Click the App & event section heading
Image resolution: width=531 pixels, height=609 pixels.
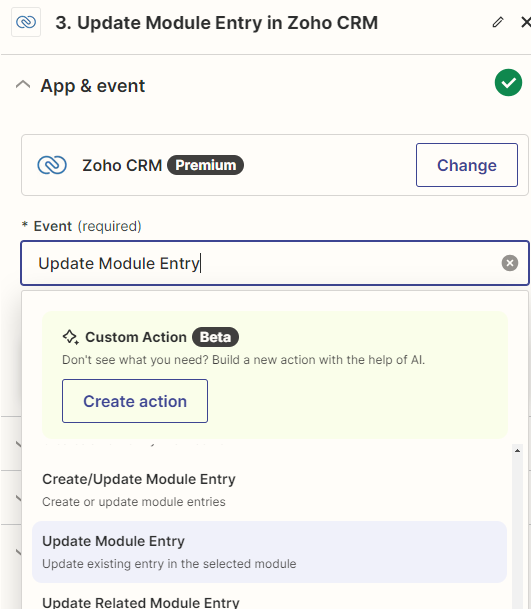[x=93, y=85]
